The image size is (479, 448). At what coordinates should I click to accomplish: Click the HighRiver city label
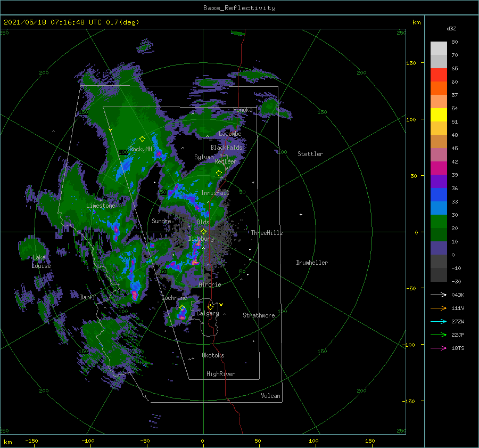[221, 374]
